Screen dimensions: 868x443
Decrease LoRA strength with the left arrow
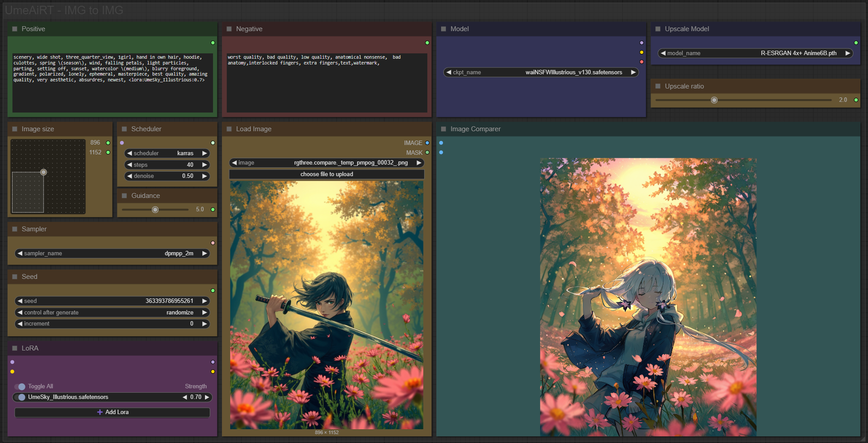[x=185, y=397]
